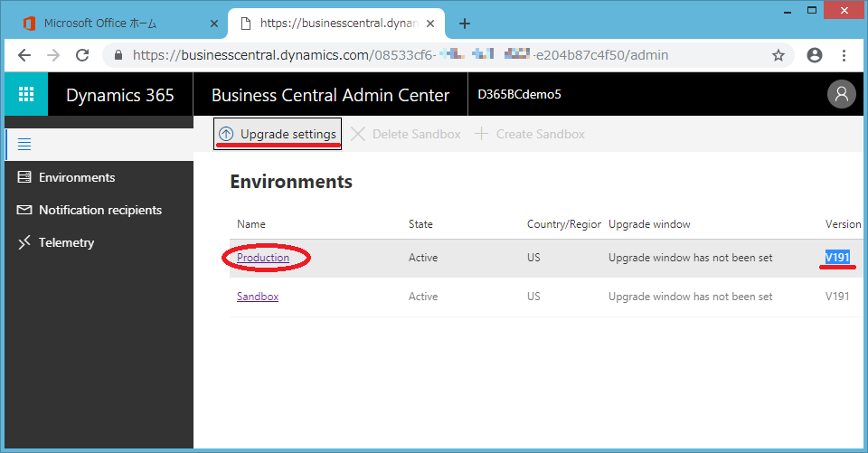Click the D365BCdemo5 tenant name
The width and height of the screenshot is (868, 453).
[x=519, y=94]
